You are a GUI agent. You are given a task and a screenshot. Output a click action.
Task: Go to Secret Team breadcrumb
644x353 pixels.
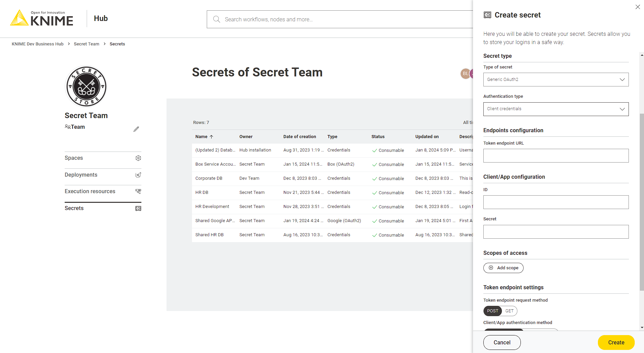(86, 44)
